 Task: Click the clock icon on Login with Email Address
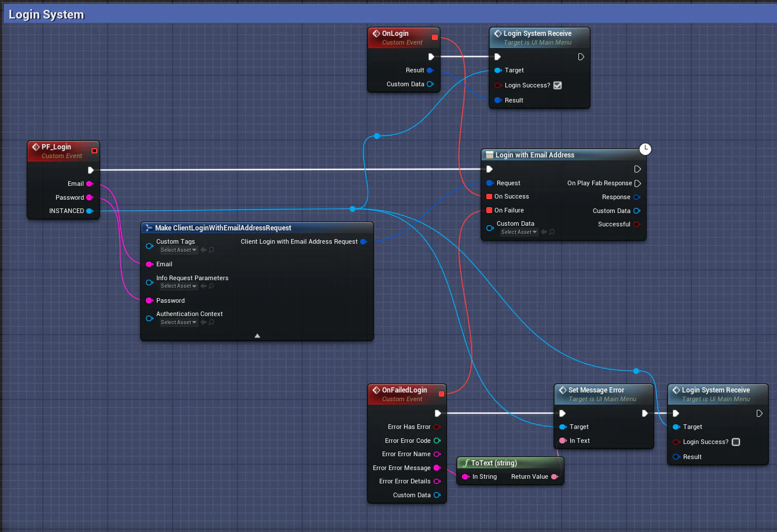pyautogui.click(x=645, y=149)
